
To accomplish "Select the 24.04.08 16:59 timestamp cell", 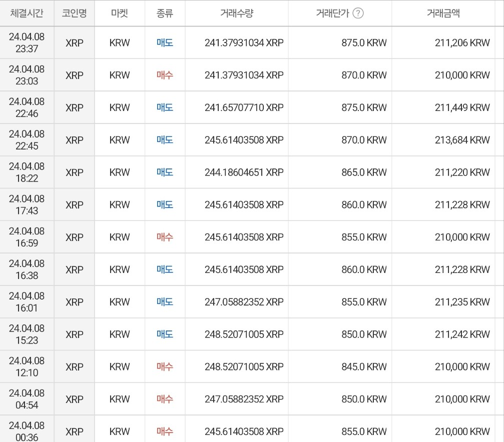I will (27, 237).
